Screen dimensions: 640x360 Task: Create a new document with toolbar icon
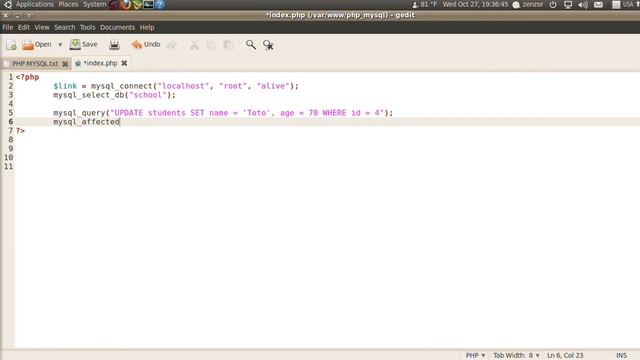[x=11, y=45]
